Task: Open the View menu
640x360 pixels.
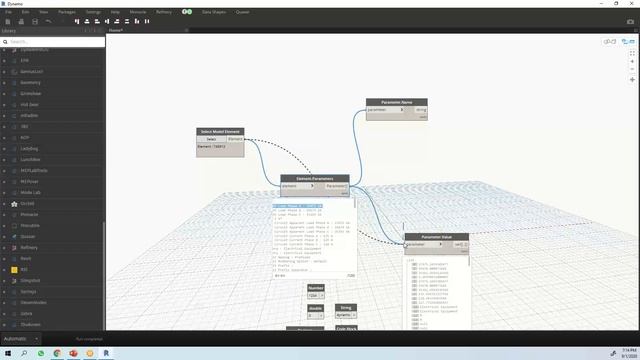Action: click(44, 12)
